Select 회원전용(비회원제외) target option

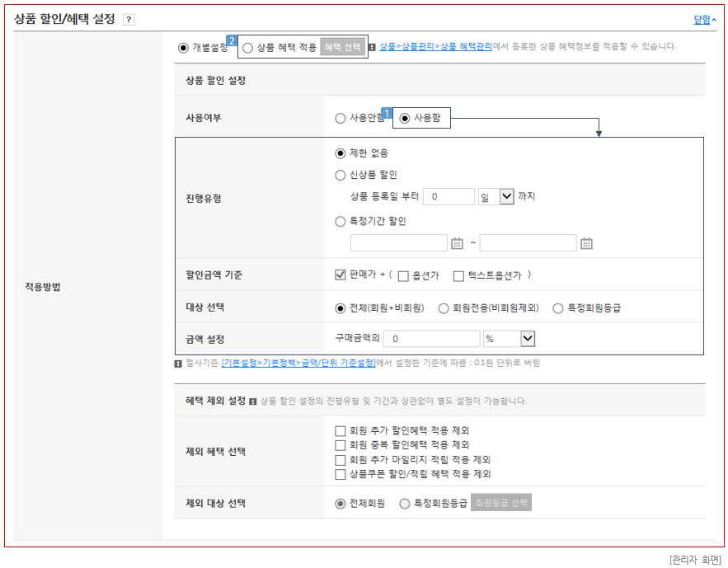point(444,308)
